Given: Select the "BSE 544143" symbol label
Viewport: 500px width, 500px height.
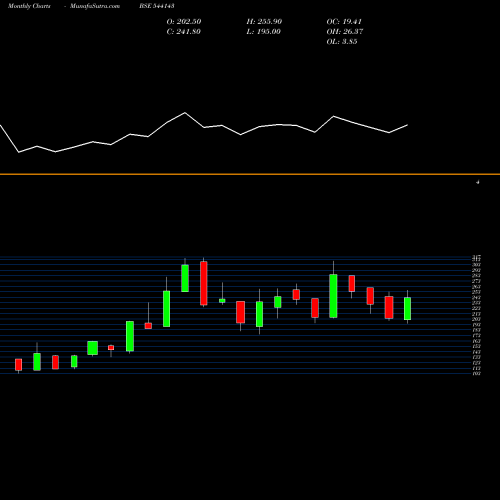Looking at the screenshot, I should 157,6.
